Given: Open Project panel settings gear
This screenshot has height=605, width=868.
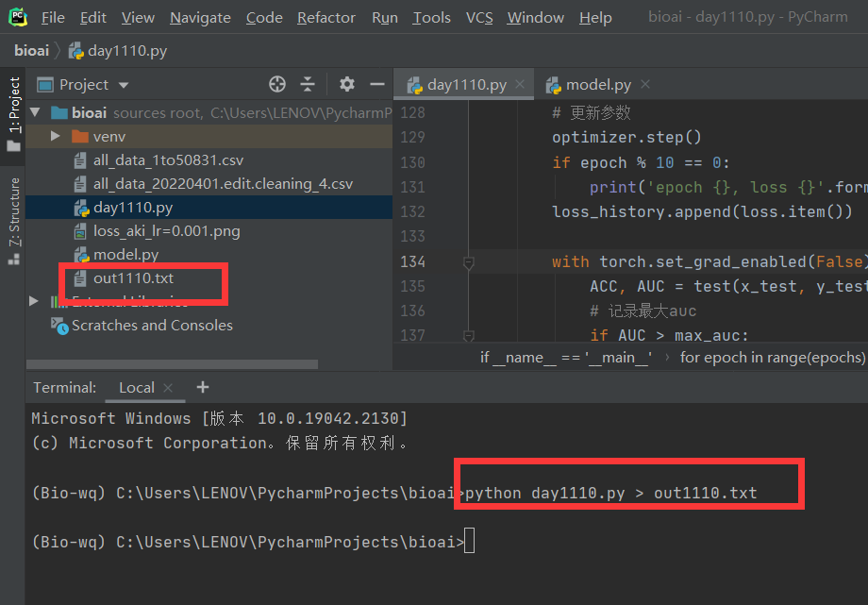Looking at the screenshot, I should [x=347, y=84].
